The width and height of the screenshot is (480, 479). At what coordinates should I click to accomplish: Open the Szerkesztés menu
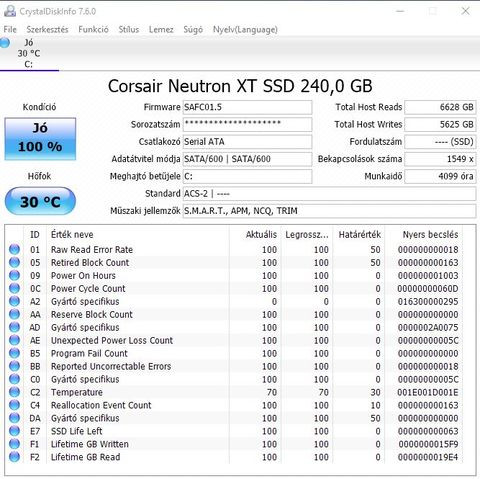(47, 29)
